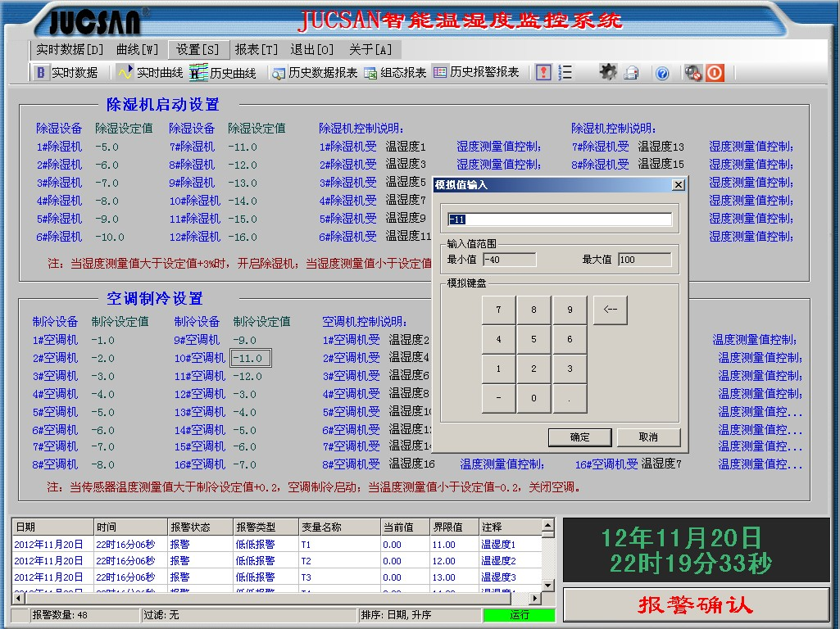The width and height of the screenshot is (840, 629).
Task: Open the 实时曲线 real-time curve view
Action: point(151,72)
